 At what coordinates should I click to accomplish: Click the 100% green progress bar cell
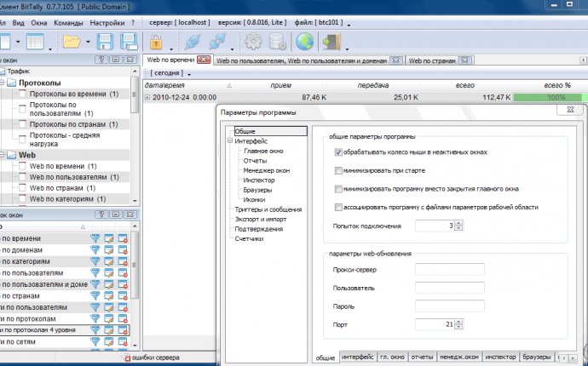click(x=550, y=97)
